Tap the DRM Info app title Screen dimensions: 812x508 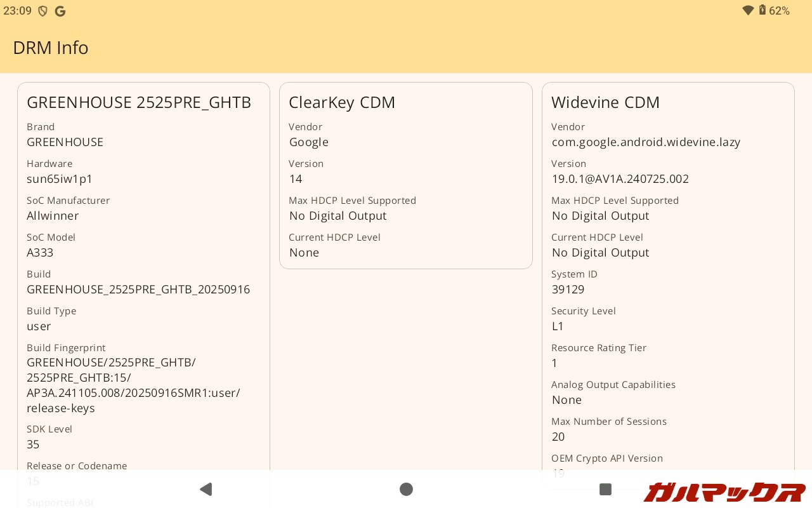click(51, 48)
